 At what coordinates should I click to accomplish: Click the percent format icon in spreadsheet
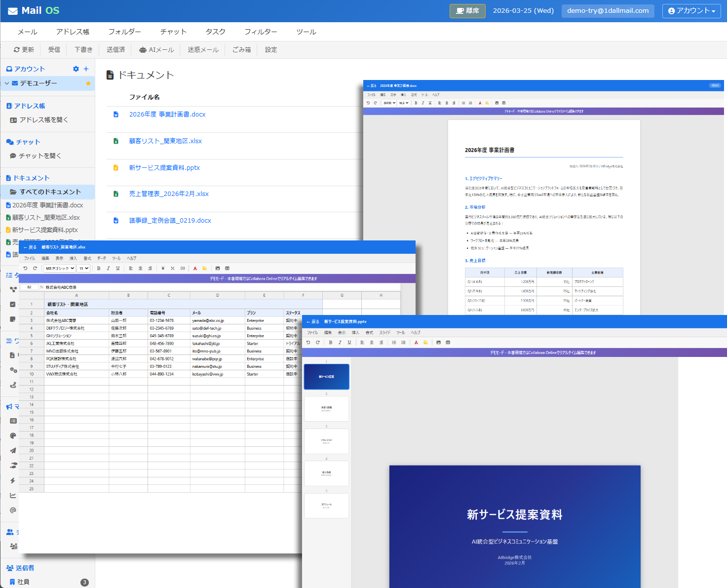click(172, 269)
